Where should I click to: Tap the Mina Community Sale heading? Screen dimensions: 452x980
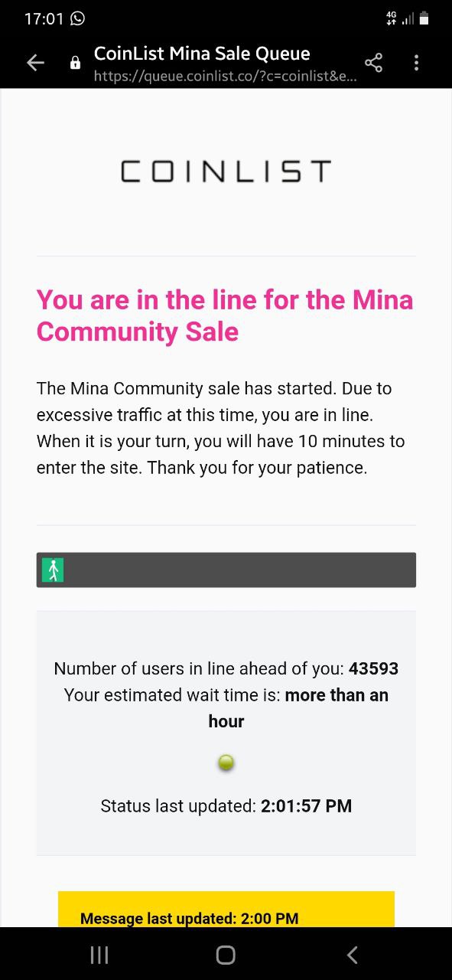coord(225,315)
